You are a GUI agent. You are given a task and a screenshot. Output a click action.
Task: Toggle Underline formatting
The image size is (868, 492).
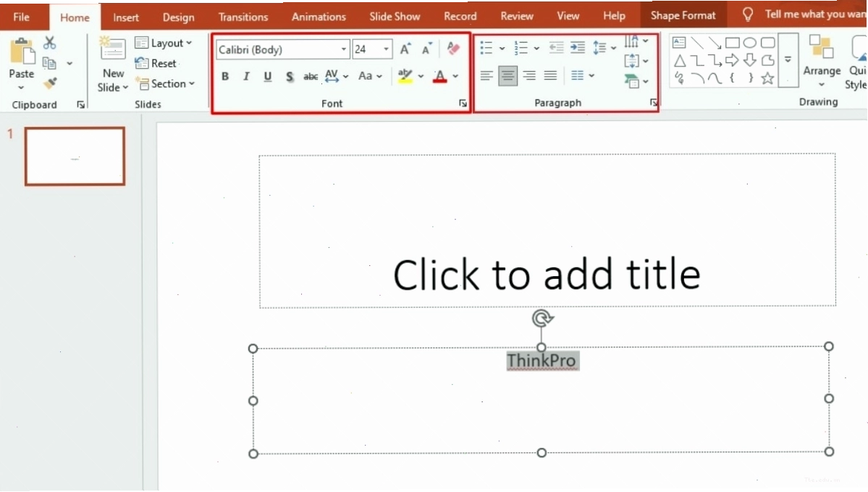click(267, 77)
